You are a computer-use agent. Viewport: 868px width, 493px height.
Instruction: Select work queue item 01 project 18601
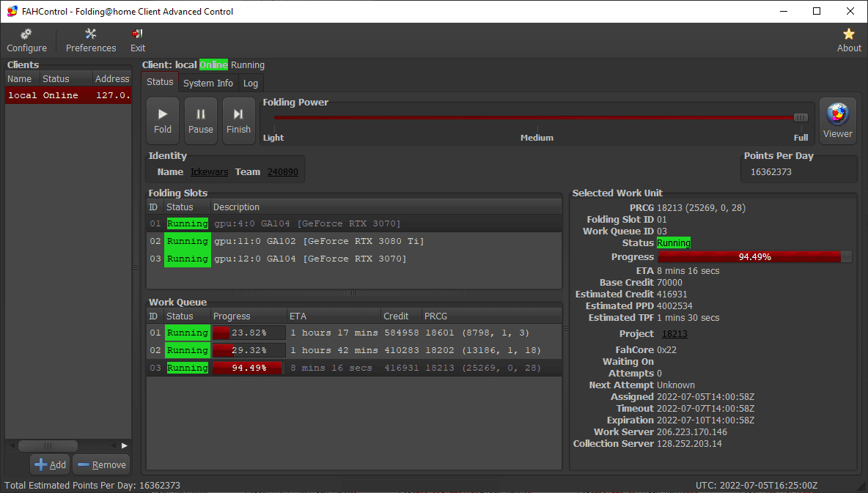pyautogui.click(x=354, y=333)
